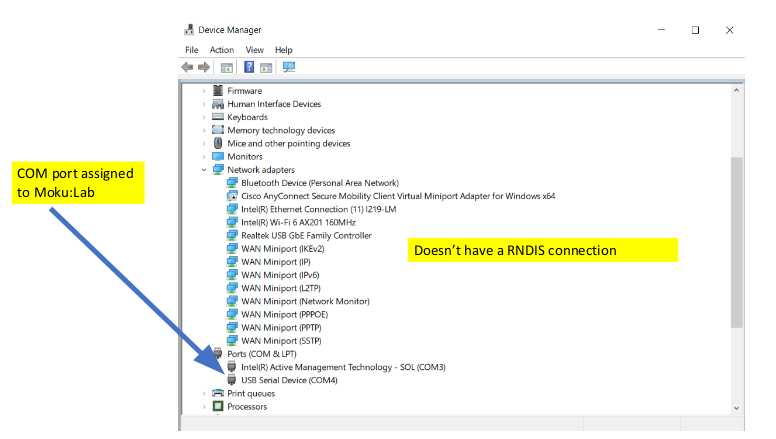Click the Processors chip icon
776x439 pixels.
coord(218,406)
